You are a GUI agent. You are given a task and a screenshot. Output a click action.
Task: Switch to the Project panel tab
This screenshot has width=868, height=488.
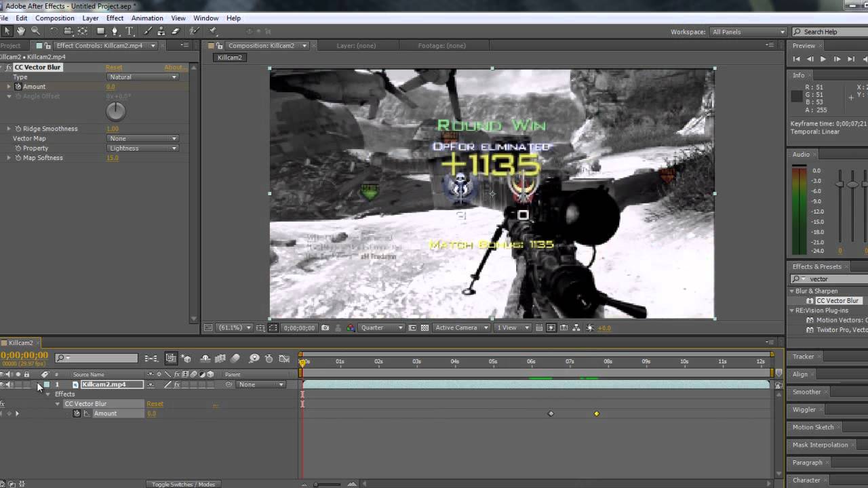point(10,45)
